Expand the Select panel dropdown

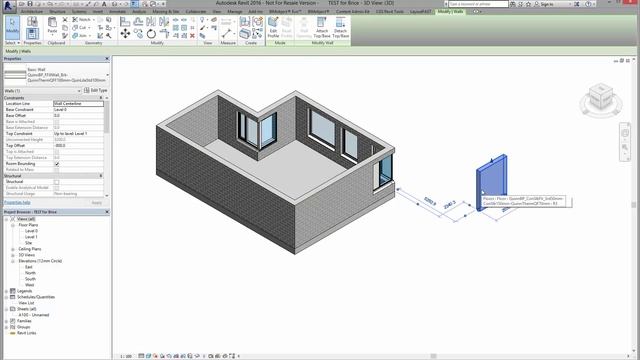pos(12,43)
